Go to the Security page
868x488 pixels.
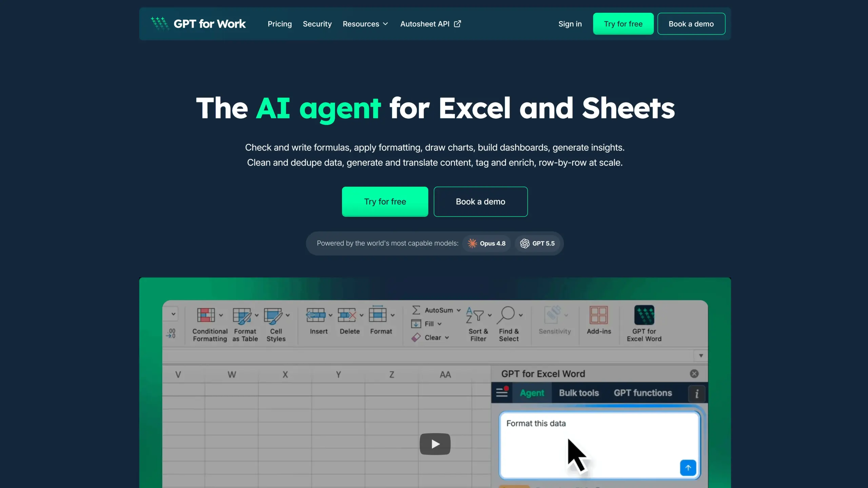(x=317, y=24)
